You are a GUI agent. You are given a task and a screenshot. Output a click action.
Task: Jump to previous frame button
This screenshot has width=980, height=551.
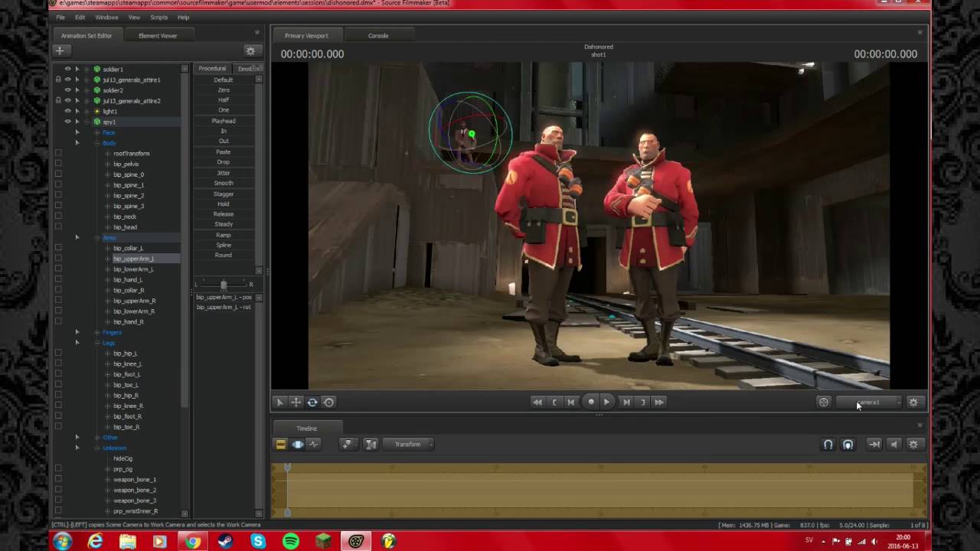coord(570,402)
